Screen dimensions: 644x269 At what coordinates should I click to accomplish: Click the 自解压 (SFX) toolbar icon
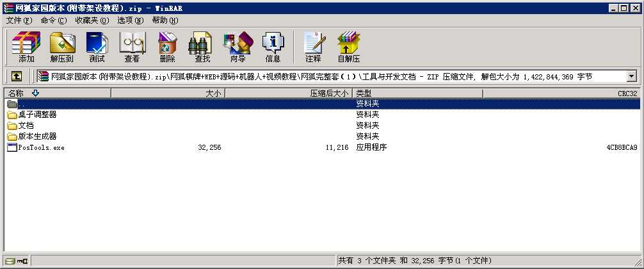pyautogui.click(x=349, y=43)
